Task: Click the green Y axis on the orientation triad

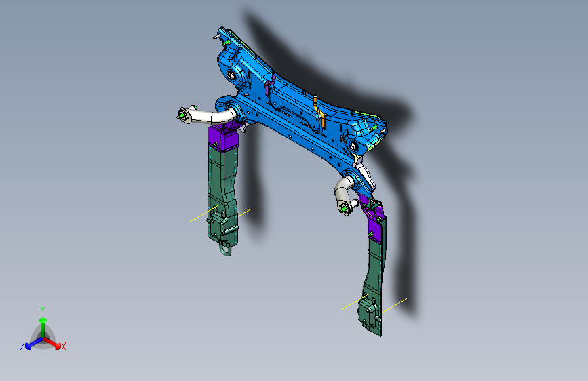Action: pos(43,326)
